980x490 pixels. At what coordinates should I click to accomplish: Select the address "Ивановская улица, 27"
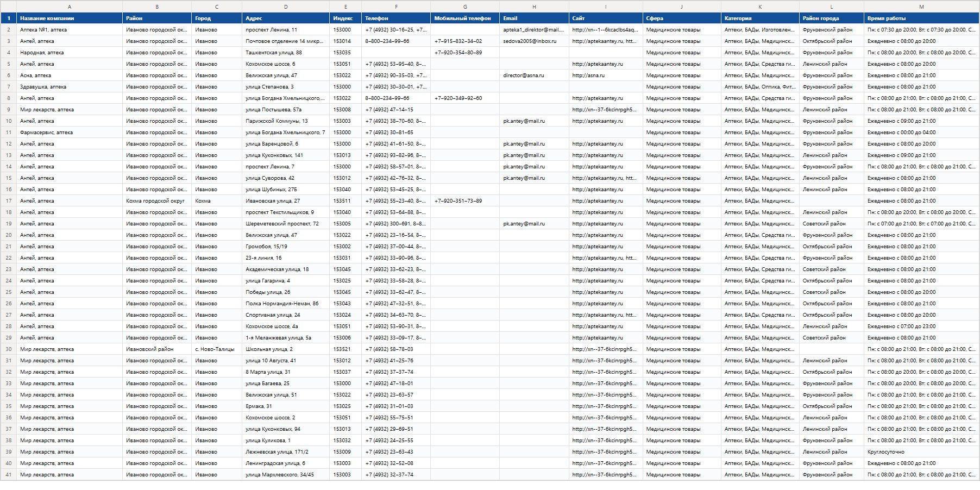point(286,201)
